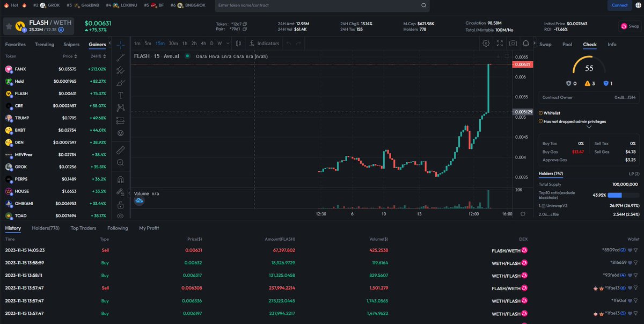Open price alerts bell icon

[x=526, y=43]
